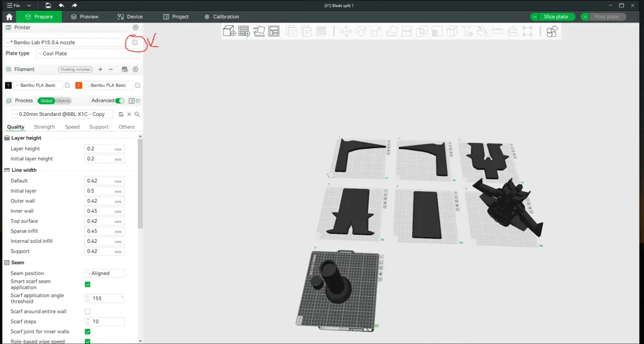Edit the Bambu Lab P1S printer preset
Viewport: 644px width, 344px height.
pyautogui.click(x=135, y=42)
